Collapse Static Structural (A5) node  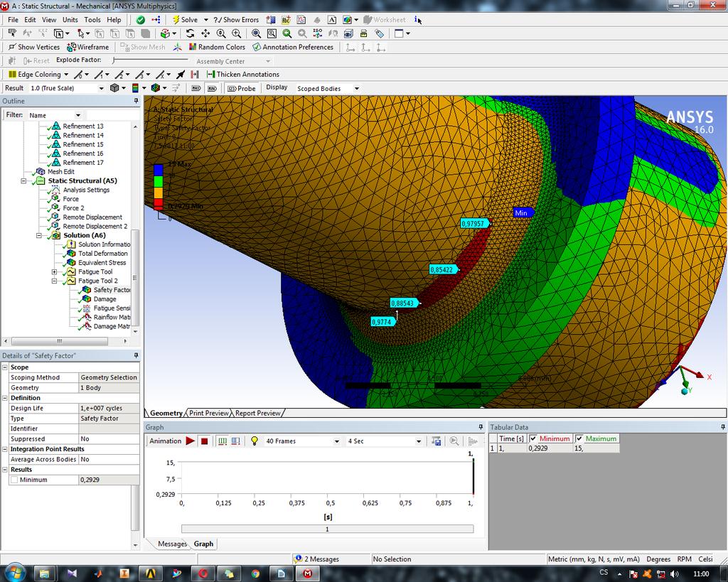[x=23, y=181]
